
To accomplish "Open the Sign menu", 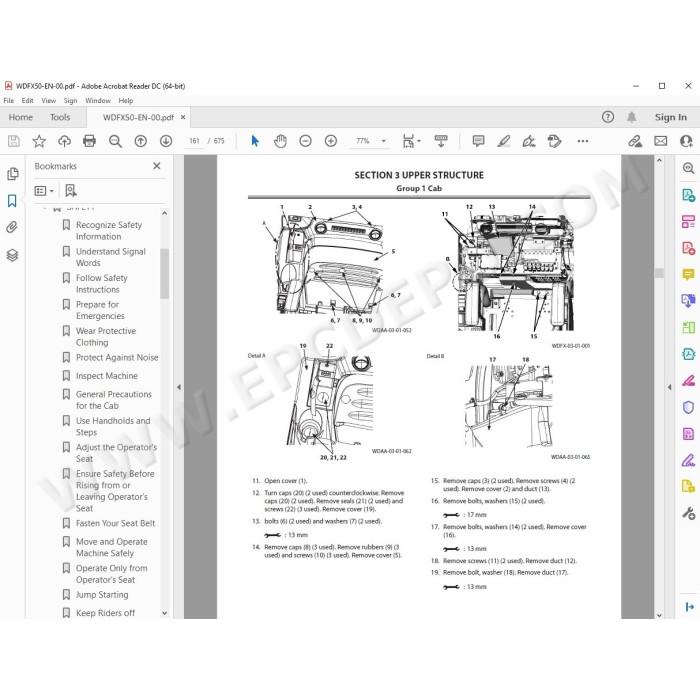I will coord(71,101).
